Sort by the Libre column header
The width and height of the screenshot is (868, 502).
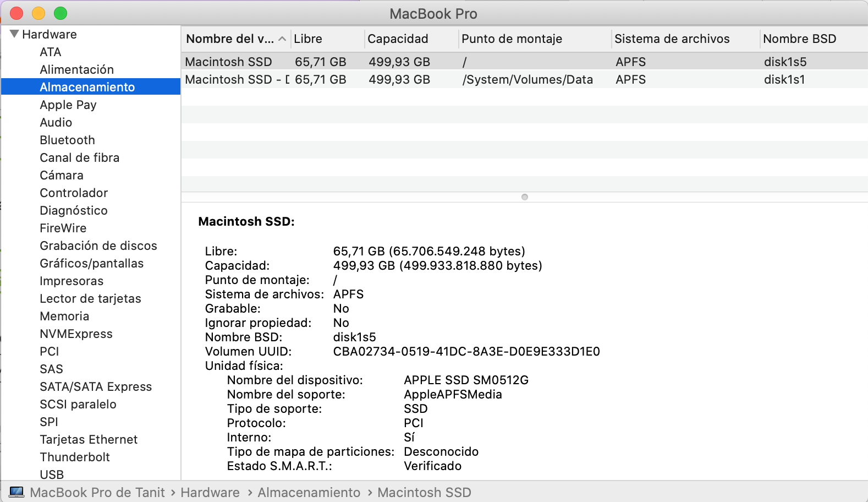point(327,39)
